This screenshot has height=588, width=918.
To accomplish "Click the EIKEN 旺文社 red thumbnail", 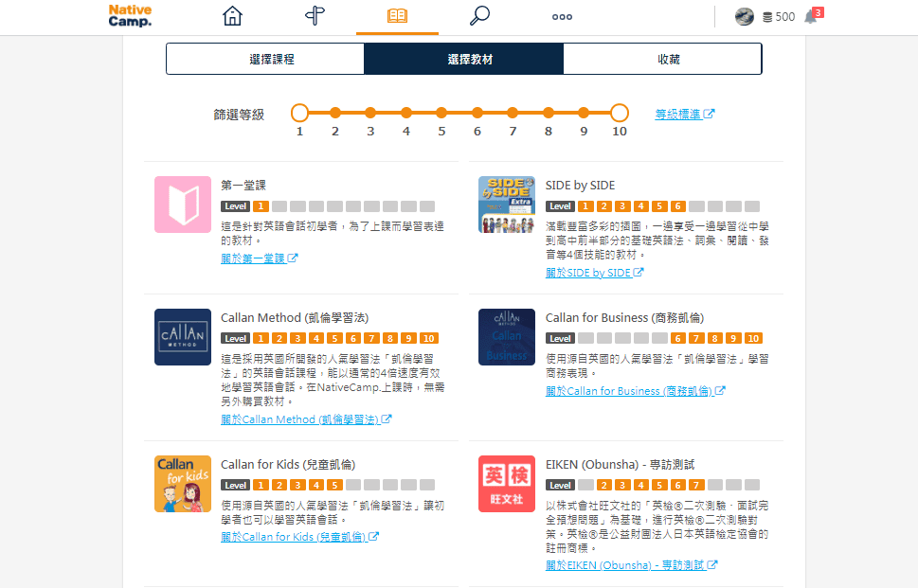I will tap(506, 483).
